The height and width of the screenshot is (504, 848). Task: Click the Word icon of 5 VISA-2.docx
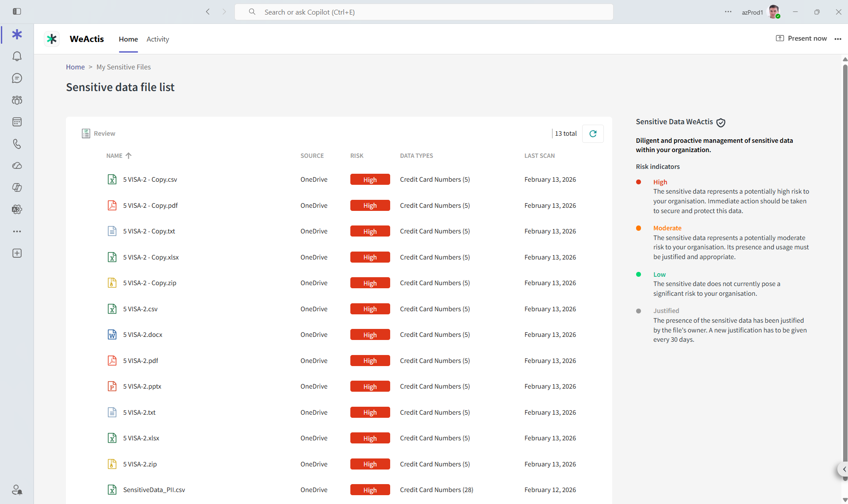pyautogui.click(x=112, y=335)
